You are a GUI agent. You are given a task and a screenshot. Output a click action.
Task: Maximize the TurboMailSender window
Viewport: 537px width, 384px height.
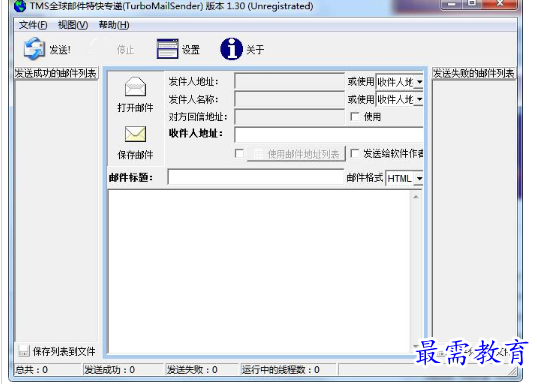(472, 4)
